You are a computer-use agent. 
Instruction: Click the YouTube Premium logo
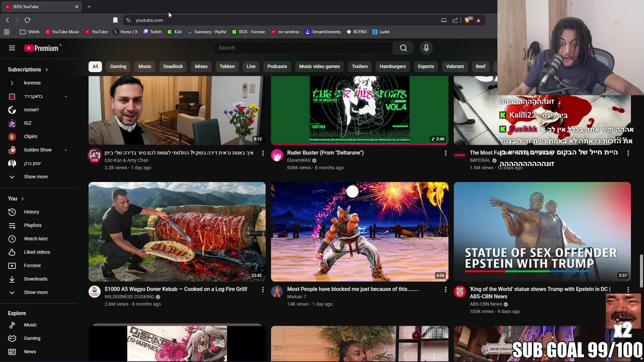click(x=41, y=48)
